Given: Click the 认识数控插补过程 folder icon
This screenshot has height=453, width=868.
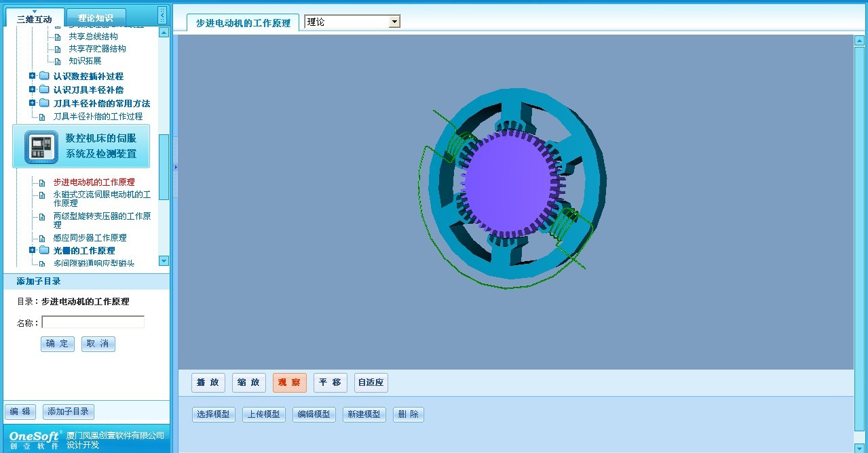Looking at the screenshot, I should [x=44, y=76].
